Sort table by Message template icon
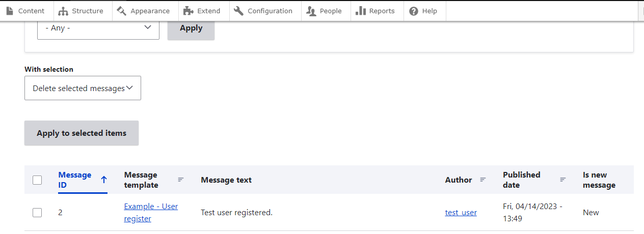 tap(180, 180)
